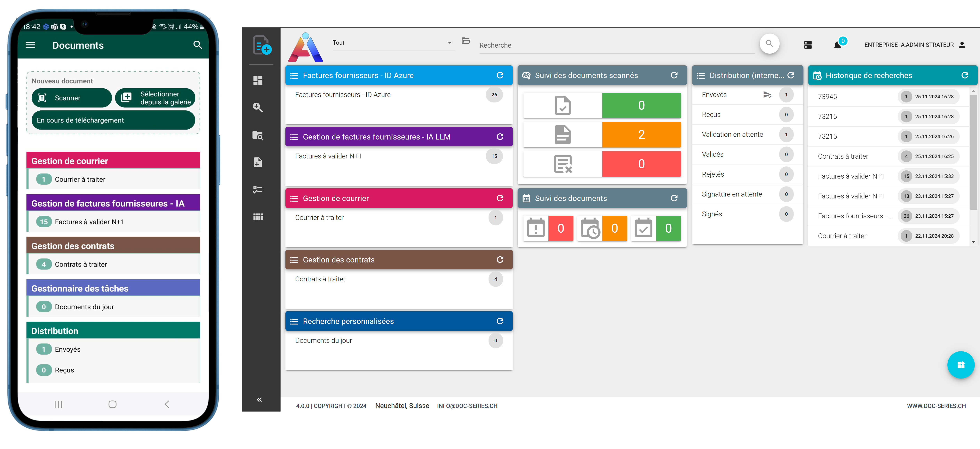Tap En cours de téléchargement button
980x449 pixels.
tap(113, 120)
